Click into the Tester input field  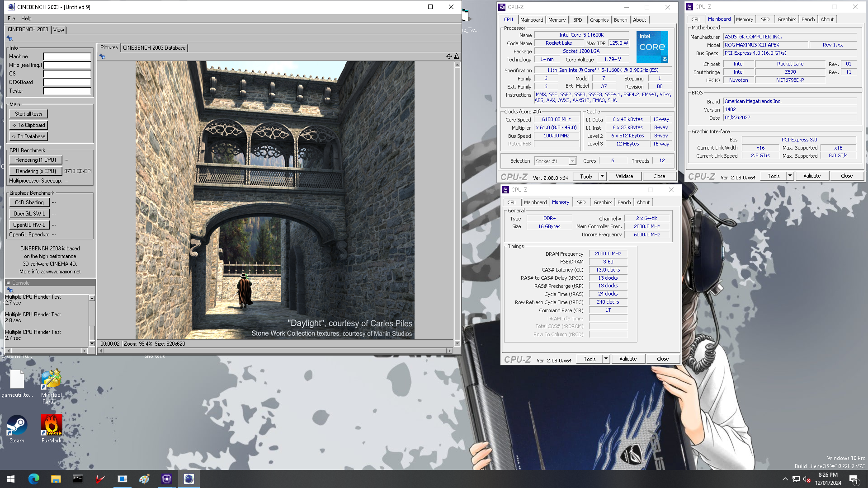pos(67,91)
